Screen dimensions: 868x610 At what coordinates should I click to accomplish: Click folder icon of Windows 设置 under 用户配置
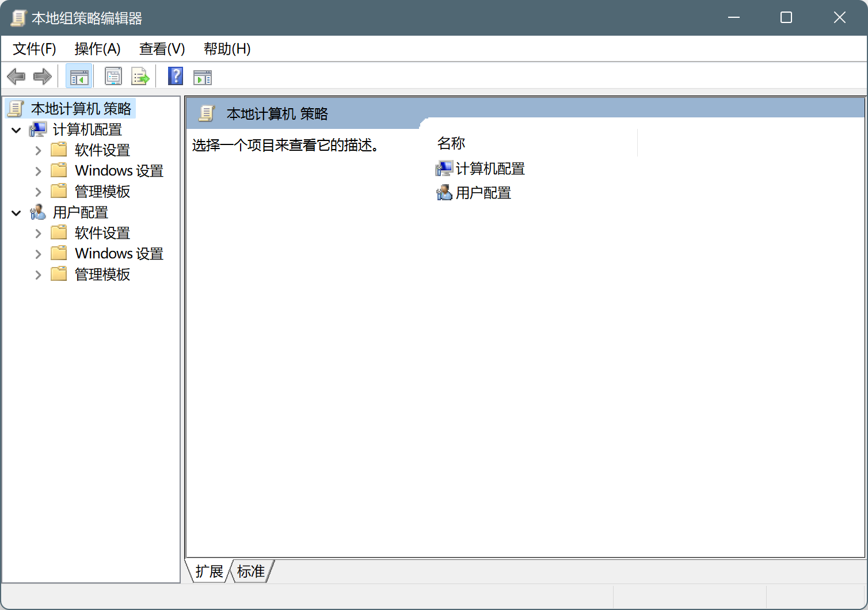tap(59, 253)
